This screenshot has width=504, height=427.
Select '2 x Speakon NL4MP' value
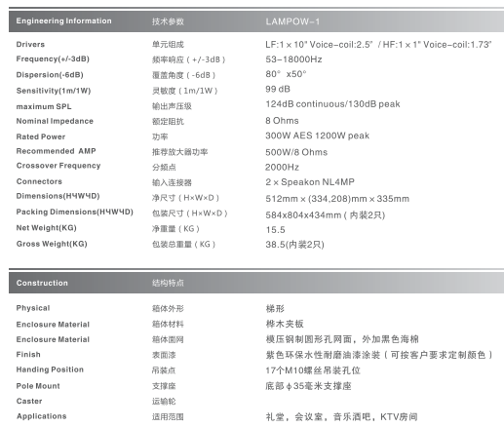click(x=310, y=182)
